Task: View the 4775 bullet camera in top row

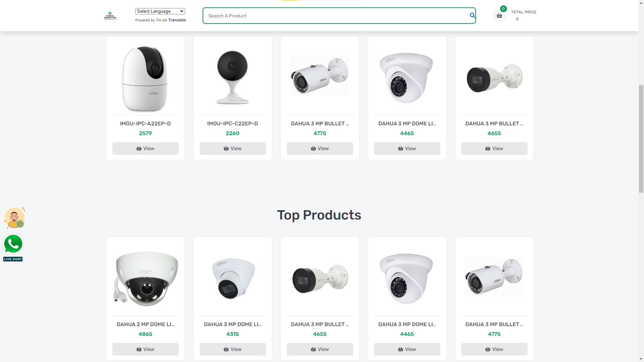Action: click(320, 148)
